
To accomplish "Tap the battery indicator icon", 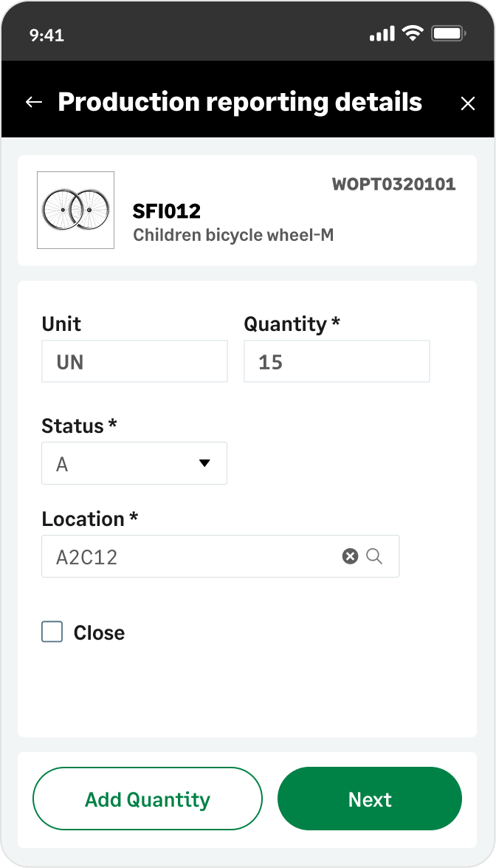I will [x=448, y=34].
